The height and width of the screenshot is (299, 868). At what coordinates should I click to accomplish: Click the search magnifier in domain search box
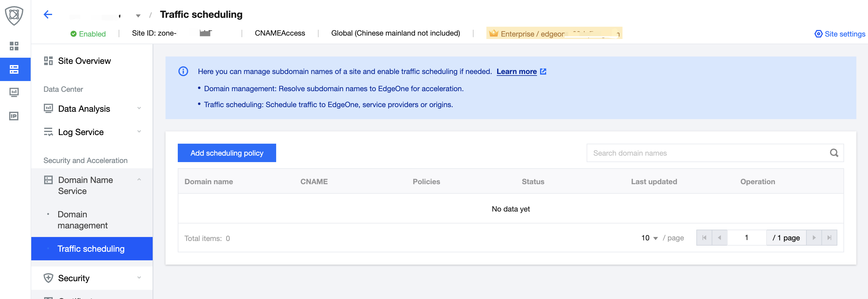834,153
